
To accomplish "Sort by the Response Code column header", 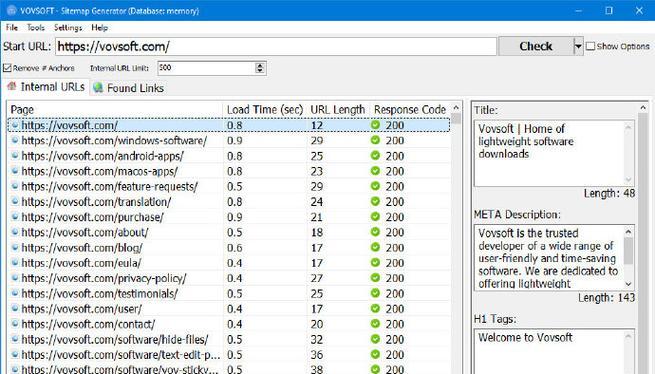I will tap(410, 110).
